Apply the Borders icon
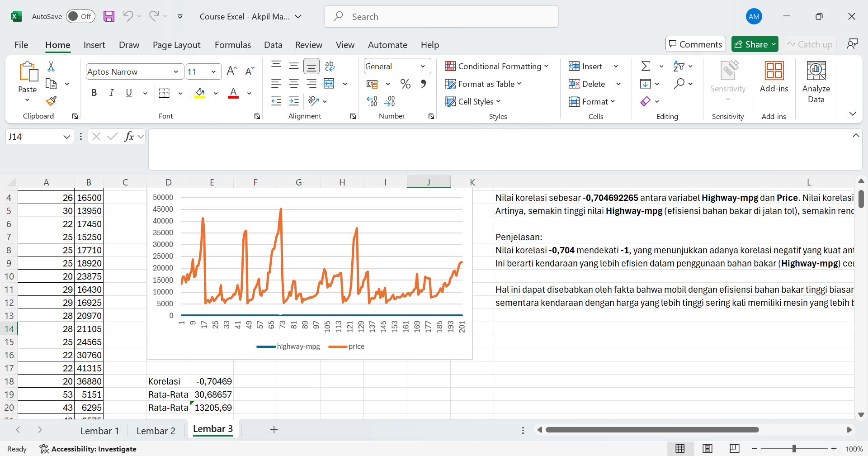Image resolution: width=868 pixels, height=456 pixels. [x=165, y=93]
